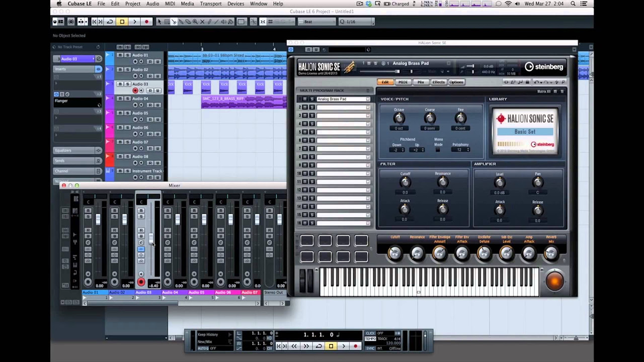The image size is (644, 362).
Task: Open the Analog Brass Pad program dropdown
Action: [368, 99]
